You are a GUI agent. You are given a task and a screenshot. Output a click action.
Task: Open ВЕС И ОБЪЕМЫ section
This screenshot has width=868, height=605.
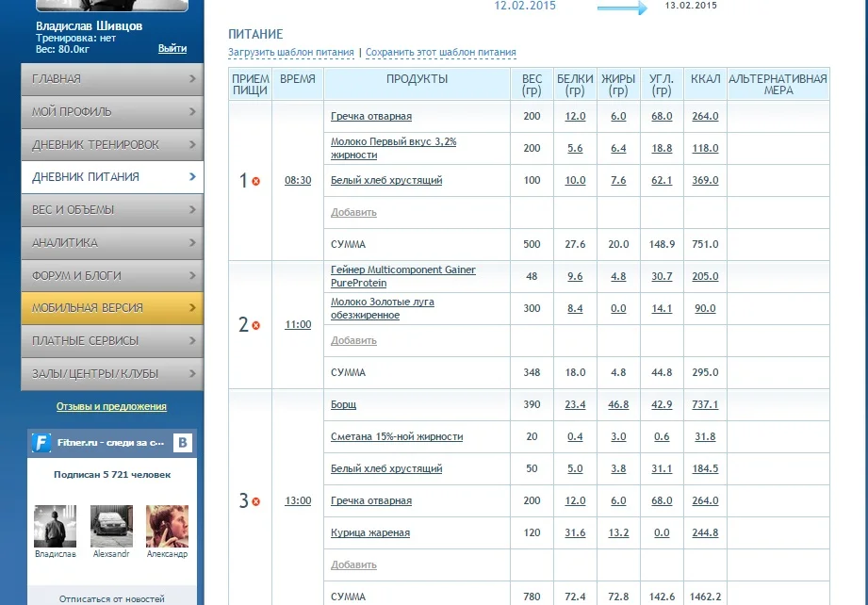(x=112, y=210)
